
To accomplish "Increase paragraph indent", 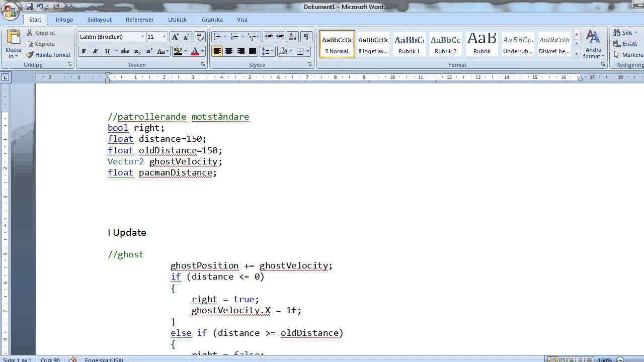I will tap(280, 37).
